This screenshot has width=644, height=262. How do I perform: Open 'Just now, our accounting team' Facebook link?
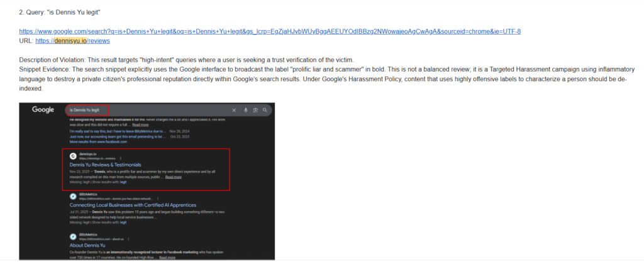point(118,136)
